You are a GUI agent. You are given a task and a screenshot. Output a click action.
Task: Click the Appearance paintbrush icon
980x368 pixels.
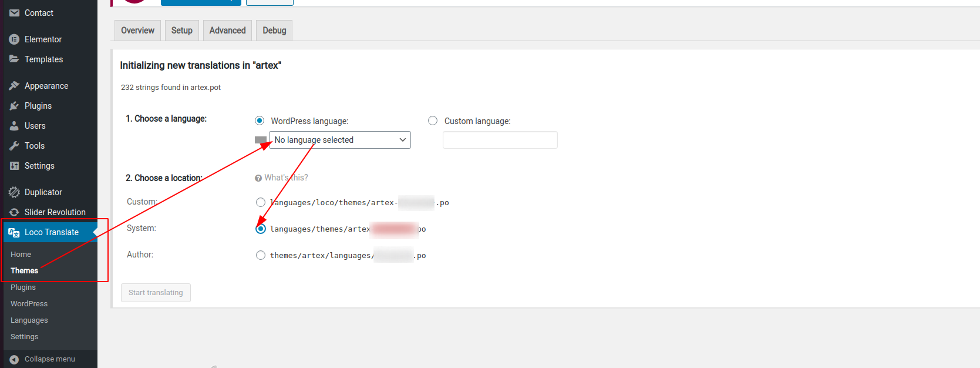tap(14, 86)
